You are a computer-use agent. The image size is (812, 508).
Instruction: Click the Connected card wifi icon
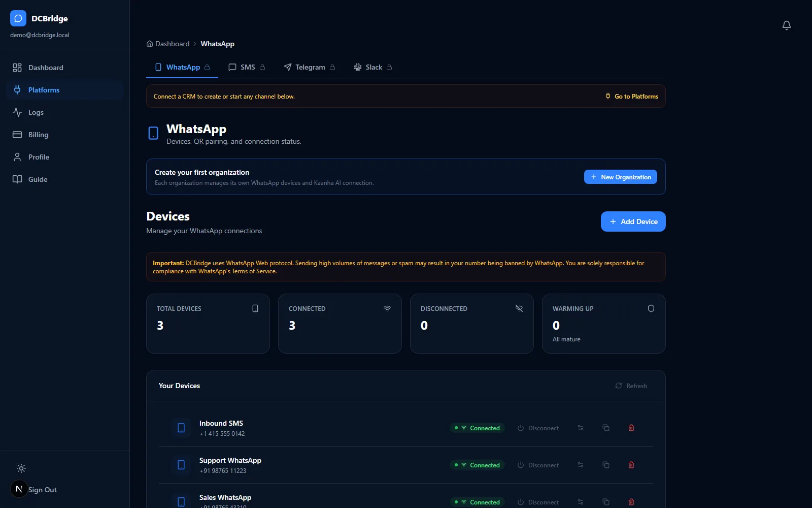tap(387, 308)
